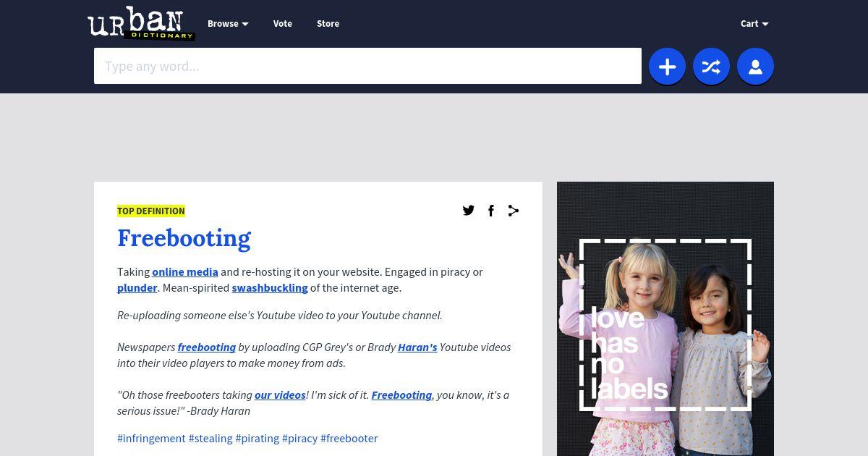Screen dimensions: 868x456
Task: Open the #piracy tag
Action: coord(299,438)
